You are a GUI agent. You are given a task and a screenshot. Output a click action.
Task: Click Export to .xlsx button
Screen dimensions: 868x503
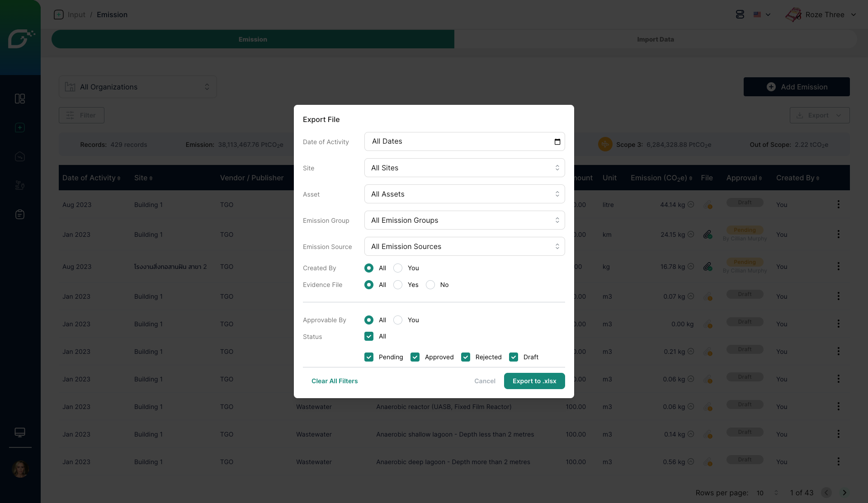(x=534, y=381)
